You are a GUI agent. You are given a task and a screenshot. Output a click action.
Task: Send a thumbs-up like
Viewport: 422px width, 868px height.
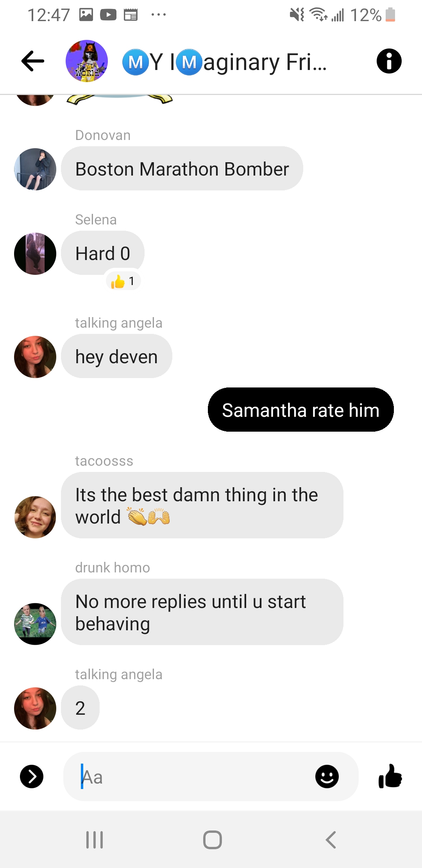pyautogui.click(x=390, y=776)
